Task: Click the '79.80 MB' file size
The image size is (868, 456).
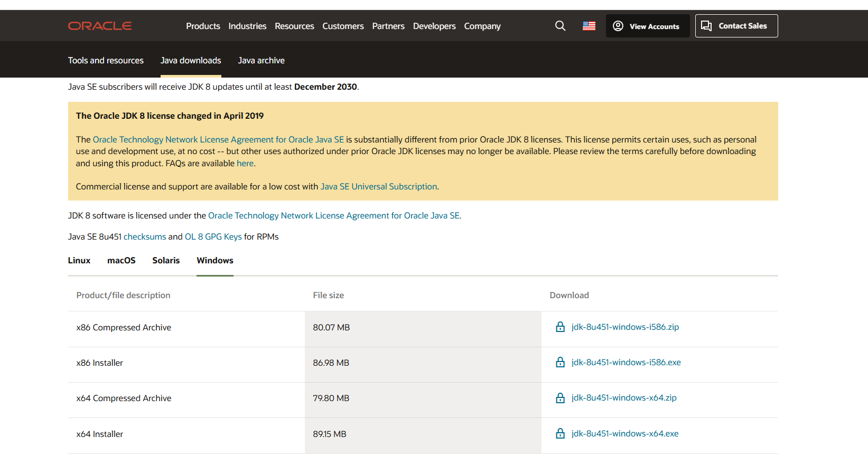Action: [331, 398]
